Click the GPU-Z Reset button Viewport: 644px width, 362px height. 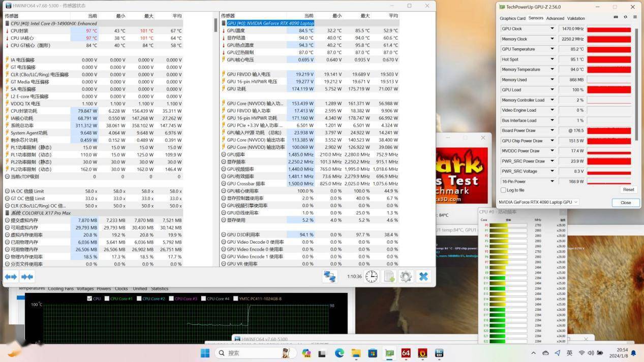(628, 189)
